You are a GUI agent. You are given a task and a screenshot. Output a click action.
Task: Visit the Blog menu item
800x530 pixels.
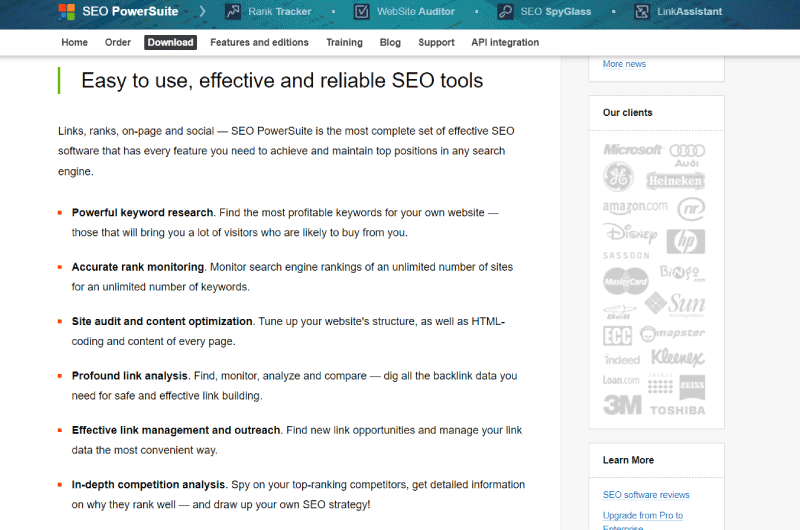point(390,42)
